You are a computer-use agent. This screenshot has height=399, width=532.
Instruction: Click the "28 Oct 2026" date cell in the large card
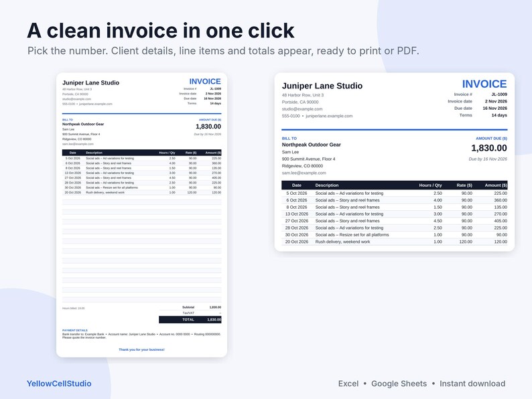[x=297, y=228]
